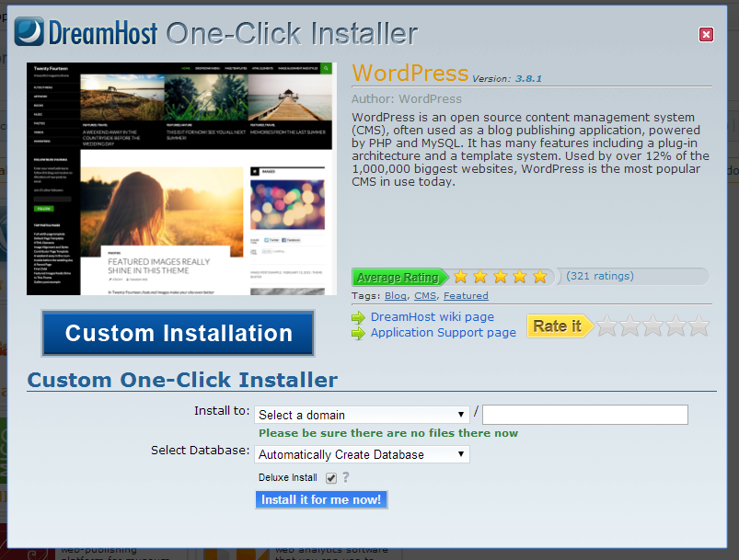Click the WordPress title heading
The height and width of the screenshot is (560, 739).
coord(410,73)
